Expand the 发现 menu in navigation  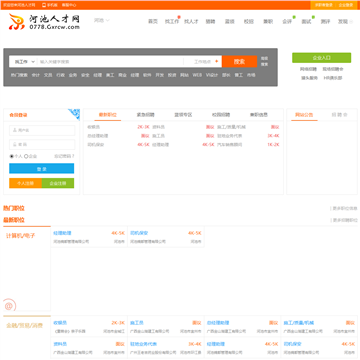(345, 21)
